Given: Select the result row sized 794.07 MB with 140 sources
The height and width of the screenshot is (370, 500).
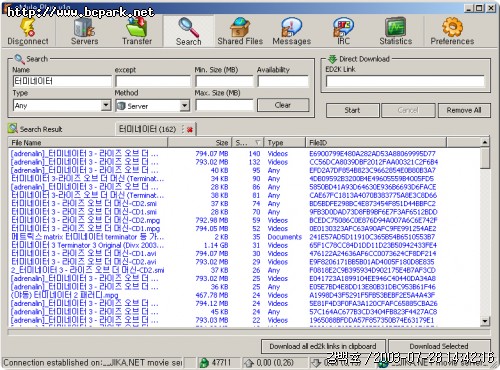Looking at the screenshot, I should [x=245, y=154].
